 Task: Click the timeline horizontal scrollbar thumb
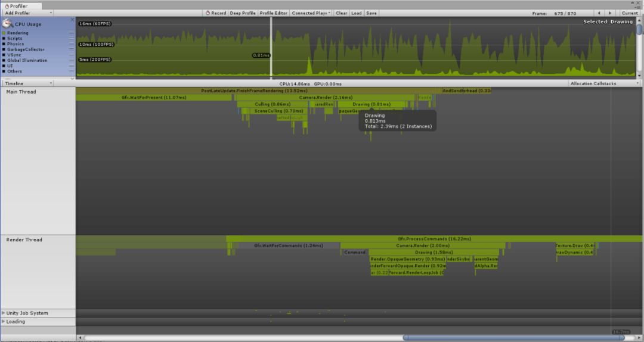tap(513, 337)
